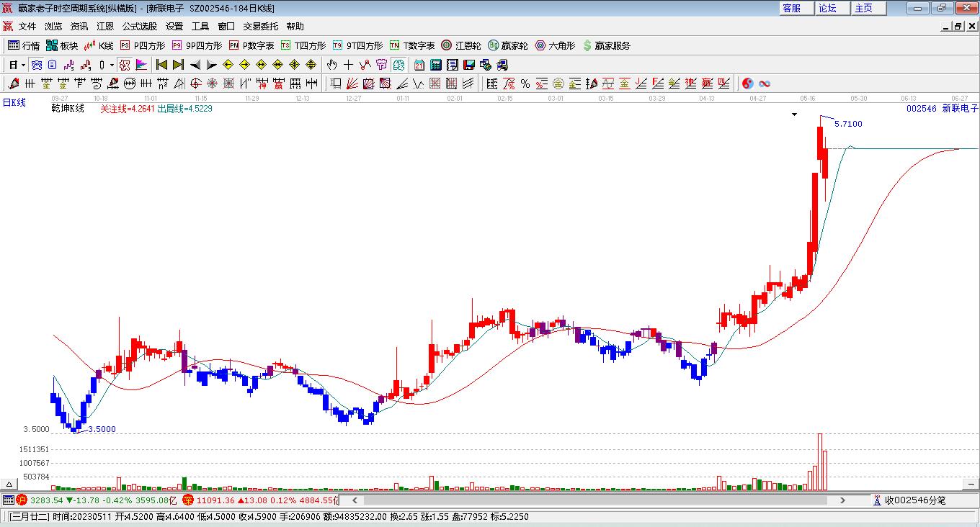Open the 公式选股 menu

click(140, 26)
